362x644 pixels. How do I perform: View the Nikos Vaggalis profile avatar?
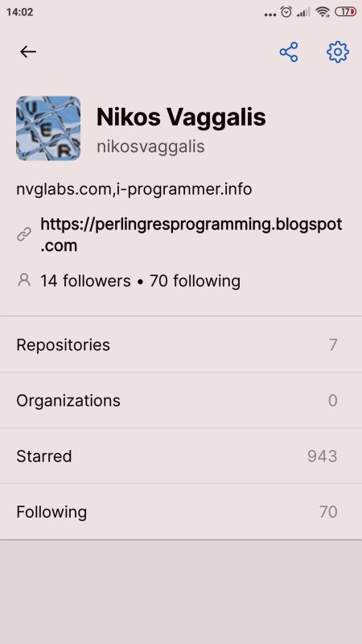(48, 128)
